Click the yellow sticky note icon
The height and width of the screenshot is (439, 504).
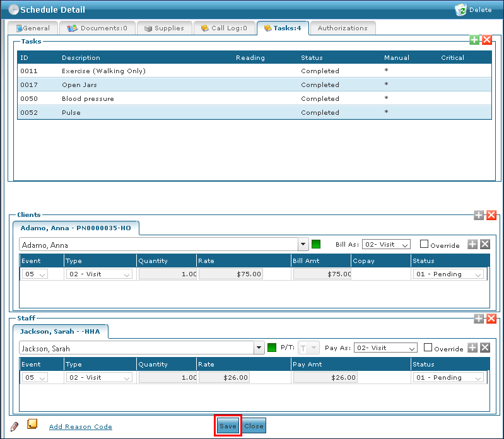point(32,424)
